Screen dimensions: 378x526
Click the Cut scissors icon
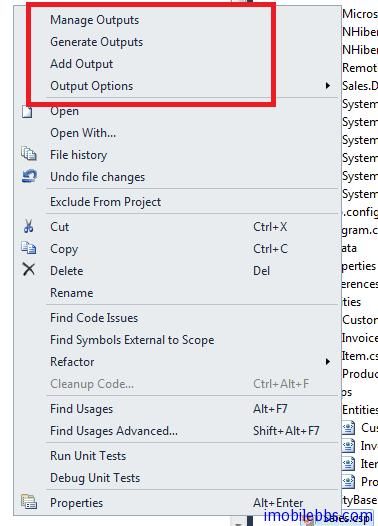point(29,226)
